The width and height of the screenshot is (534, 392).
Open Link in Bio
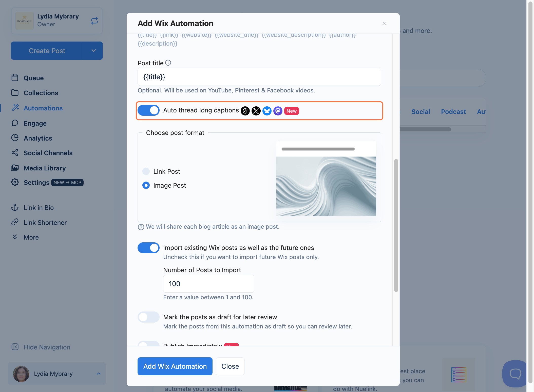[39, 208]
